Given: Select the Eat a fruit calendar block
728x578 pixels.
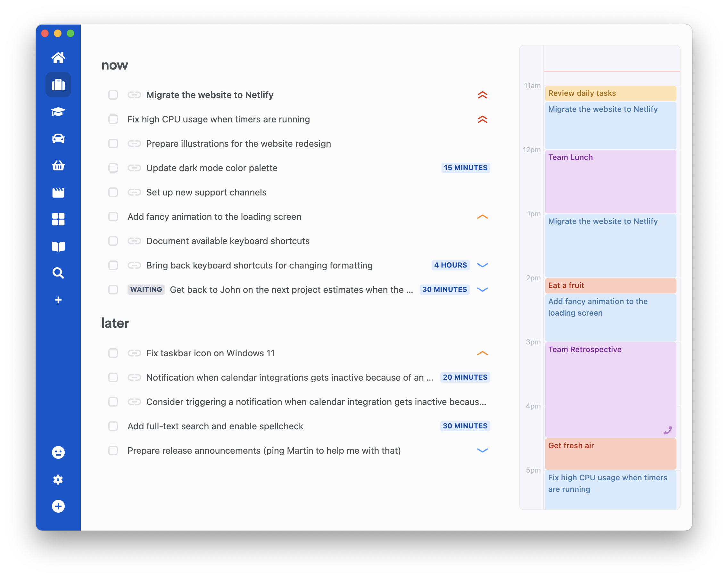Looking at the screenshot, I should click(610, 285).
